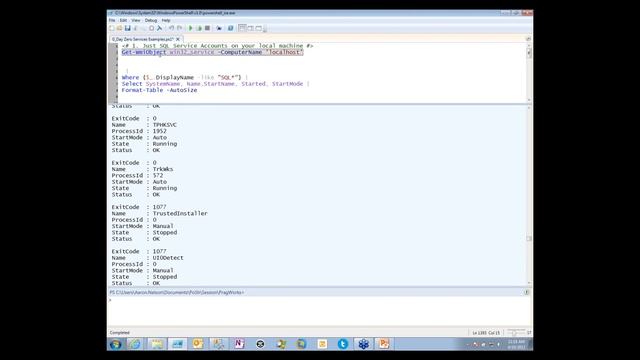Click the Select SystemName, Name line
The image size is (640, 360).
216,84
